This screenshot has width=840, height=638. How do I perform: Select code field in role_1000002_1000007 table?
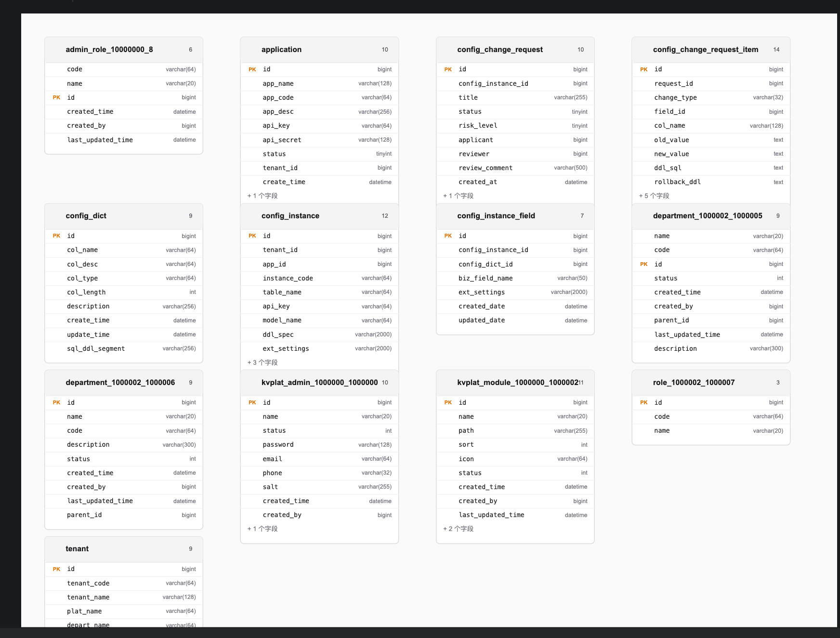click(x=711, y=416)
